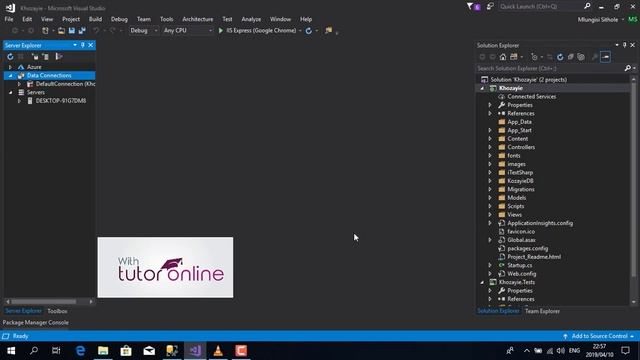The image size is (640, 360).
Task: Refresh the Server Explorer tree
Action: [x=10, y=57]
